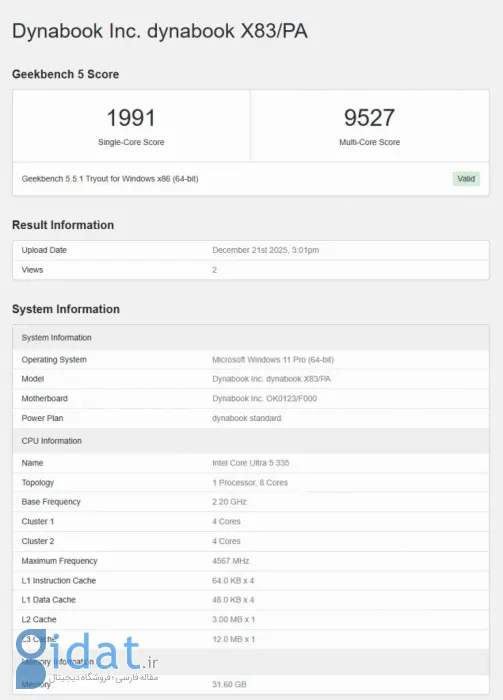This screenshot has width=503, height=700.
Task: Select 1 Processor, 8 Cores value
Action: tap(250, 482)
